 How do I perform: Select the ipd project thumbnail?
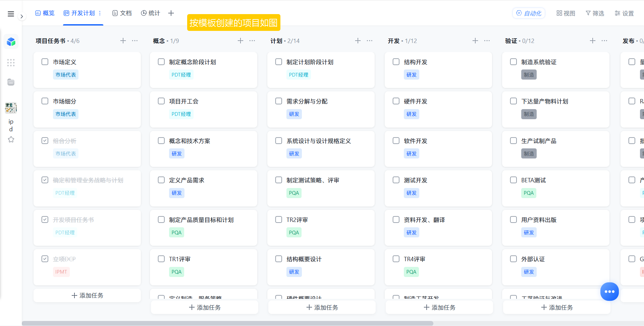point(11,108)
